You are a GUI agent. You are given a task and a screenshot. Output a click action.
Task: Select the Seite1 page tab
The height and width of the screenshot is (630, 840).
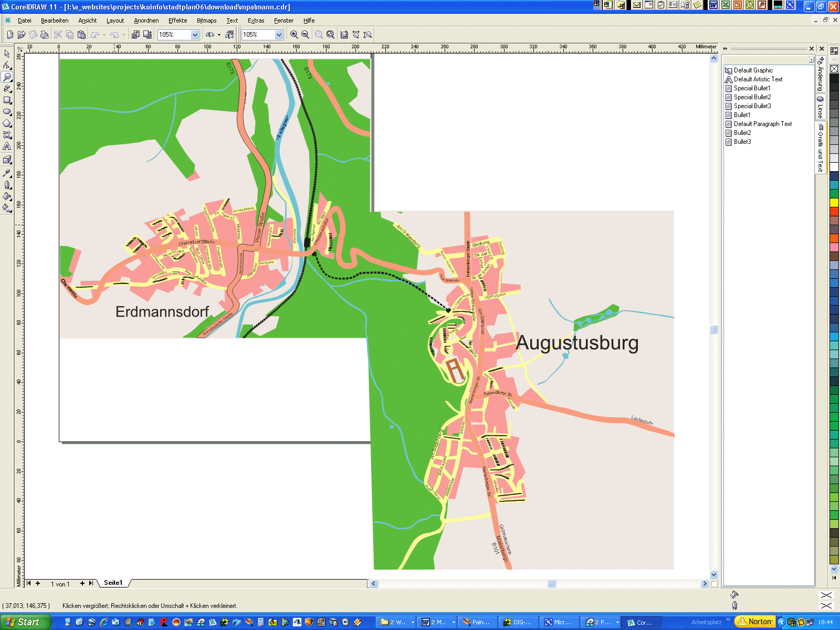tap(113, 583)
